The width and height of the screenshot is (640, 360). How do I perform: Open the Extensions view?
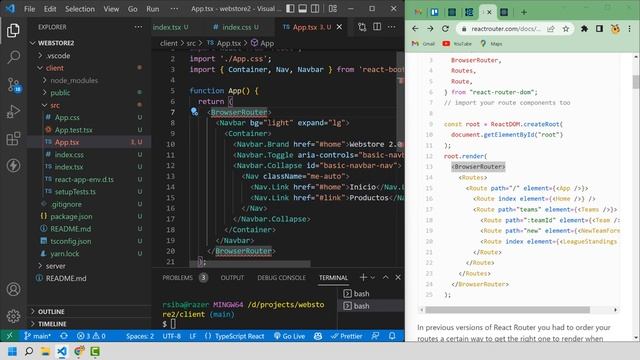tap(13, 138)
